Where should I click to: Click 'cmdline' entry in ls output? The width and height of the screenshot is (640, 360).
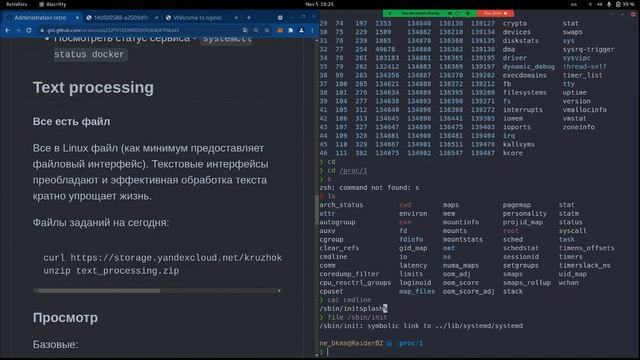(333, 257)
